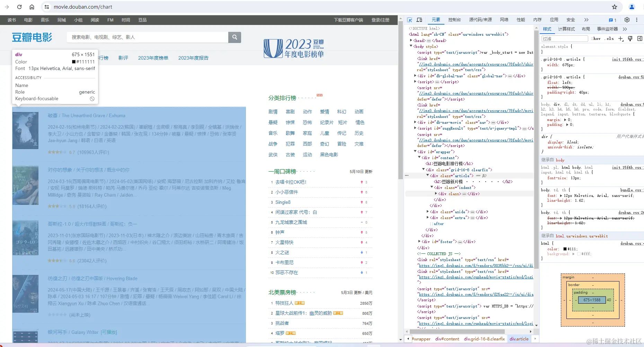Click the Douban Movie logo
This screenshot has width=644, height=347.
[x=32, y=37]
